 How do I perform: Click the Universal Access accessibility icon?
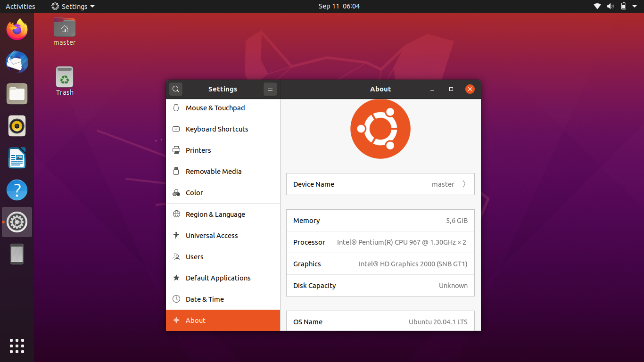click(176, 236)
